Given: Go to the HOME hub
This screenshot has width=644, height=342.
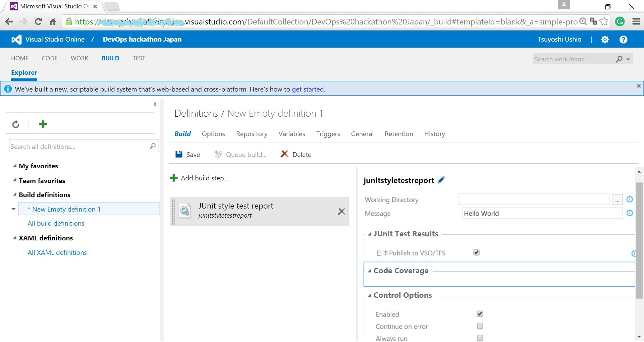Looking at the screenshot, I should click(20, 58).
